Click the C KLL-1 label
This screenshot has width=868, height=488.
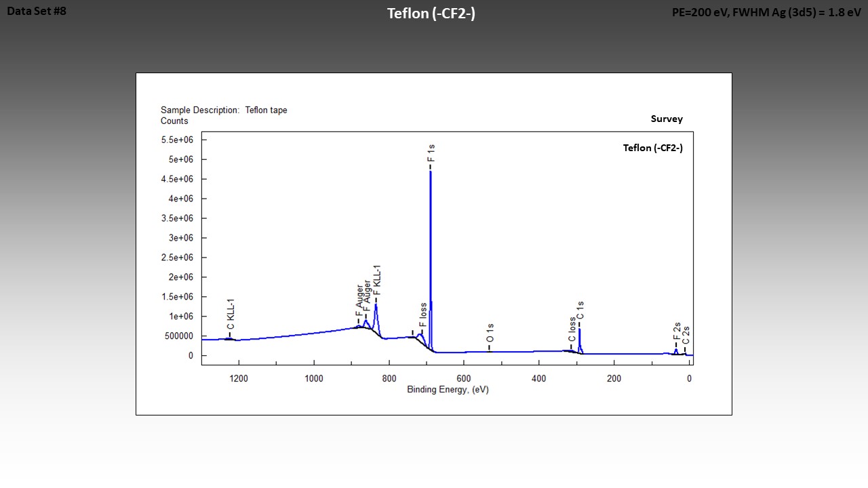(231, 314)
